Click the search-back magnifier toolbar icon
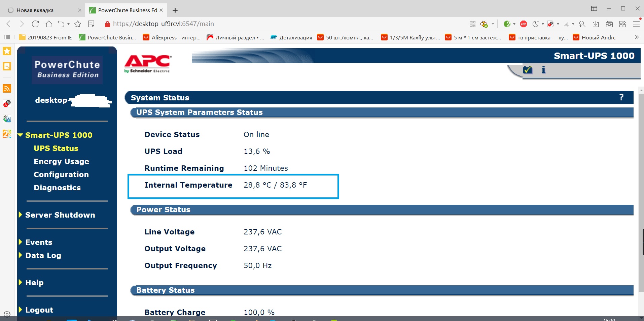The width and height of the screenshot is (644, 321). 582,24
